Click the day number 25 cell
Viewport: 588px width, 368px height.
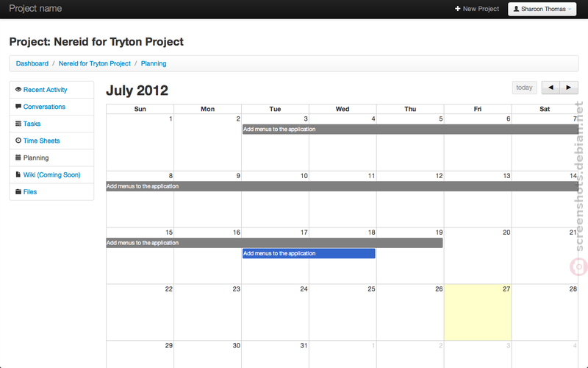pyautogui.click(x=343, y=312)
